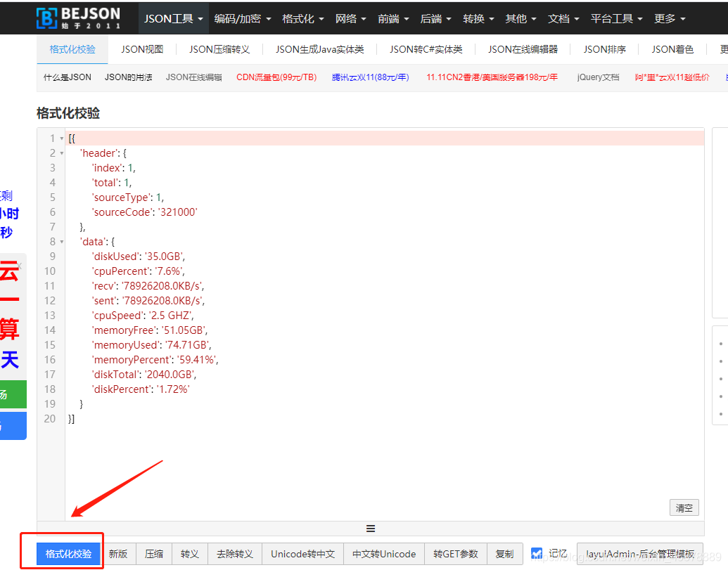Image resolution: width=728 pixels, height=570 pixels.
Task: Switch to the JSON压缩转义 tab
Action: 219,49
